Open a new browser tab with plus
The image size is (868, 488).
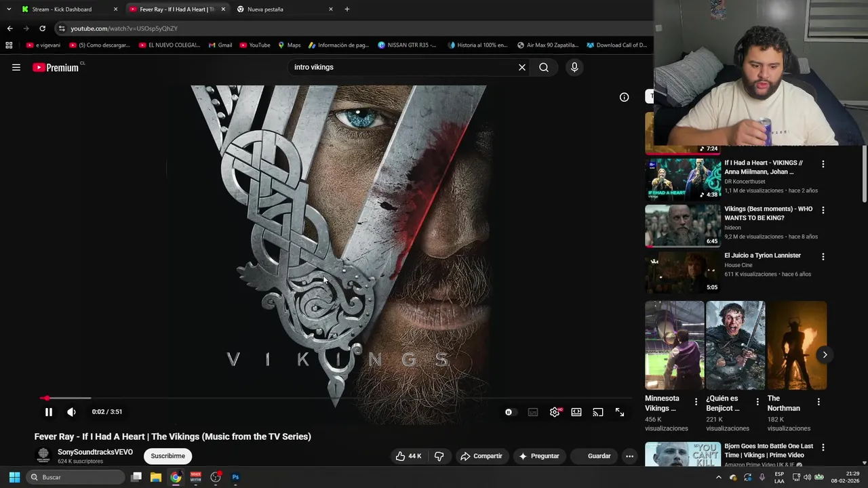coord(347,9)
